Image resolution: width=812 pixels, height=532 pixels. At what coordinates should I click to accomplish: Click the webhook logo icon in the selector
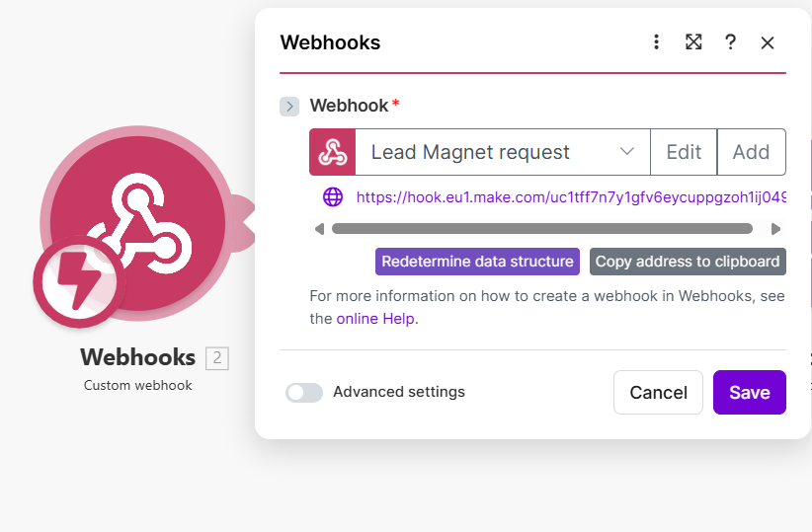pyautogui.click(x=333, y=152)
